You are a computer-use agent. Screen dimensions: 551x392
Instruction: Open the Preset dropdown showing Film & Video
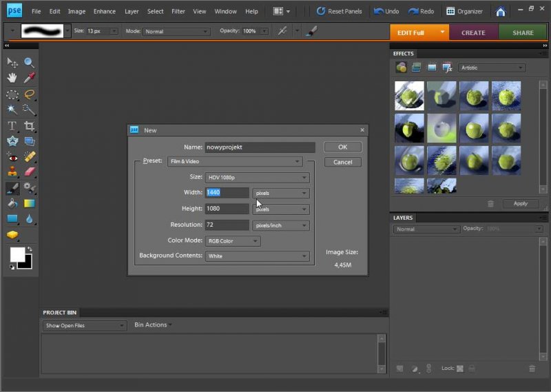235,161
